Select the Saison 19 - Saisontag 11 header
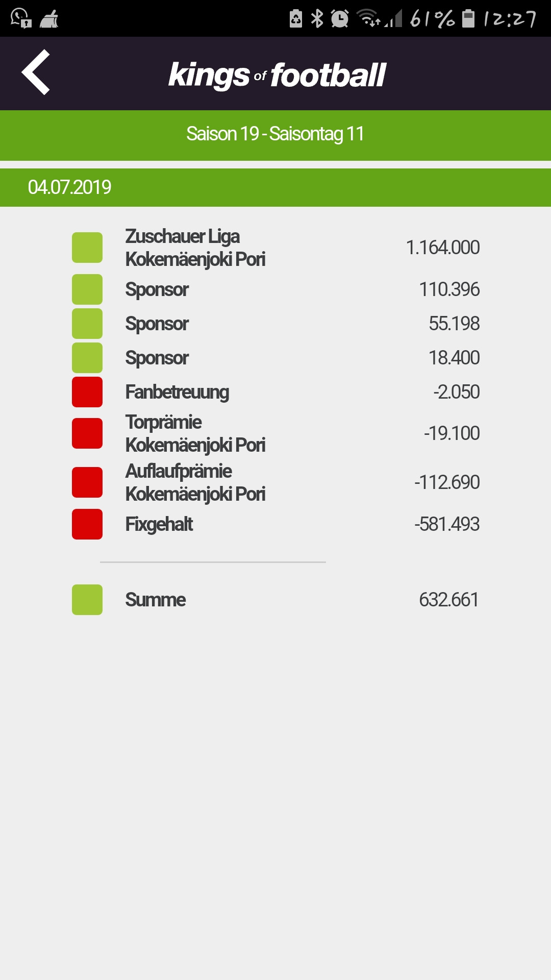Image resolution: width=551 pixels, height=980 pixels. click(275, 135)
